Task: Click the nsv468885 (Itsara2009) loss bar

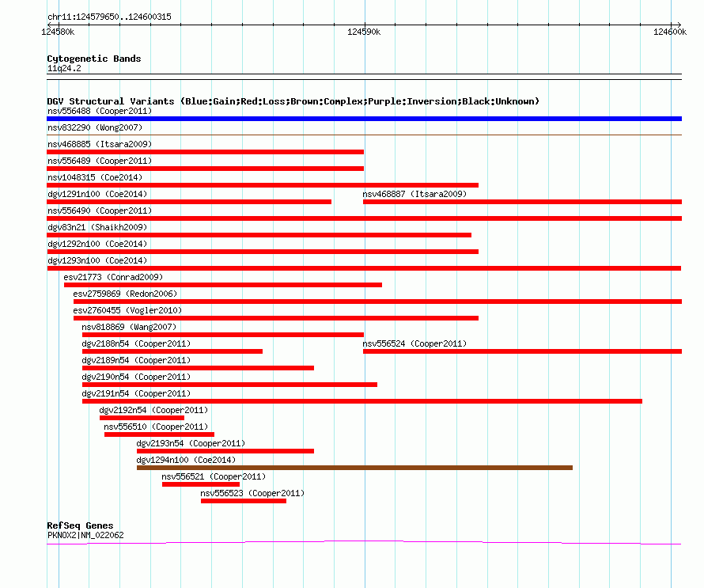Action: tap(205, 152)
